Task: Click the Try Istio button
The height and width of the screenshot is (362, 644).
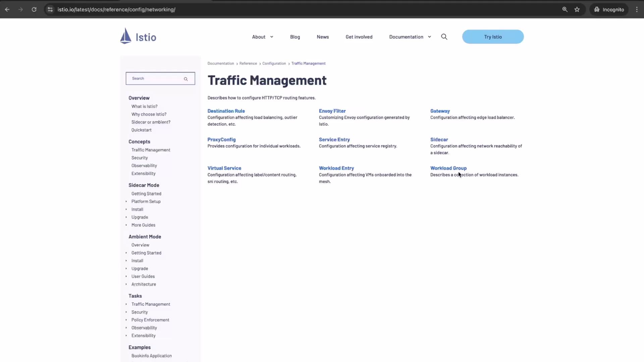Action: coord(493,37)
